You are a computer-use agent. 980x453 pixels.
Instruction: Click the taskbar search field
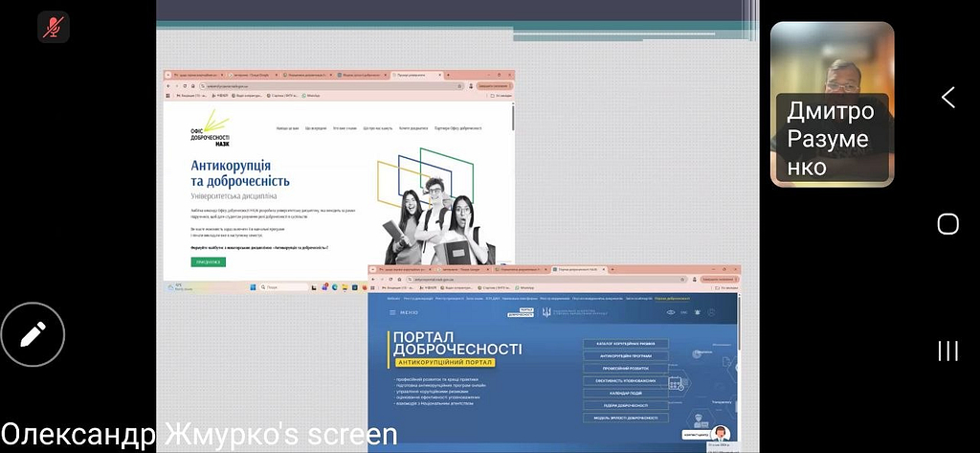point(284,287)
